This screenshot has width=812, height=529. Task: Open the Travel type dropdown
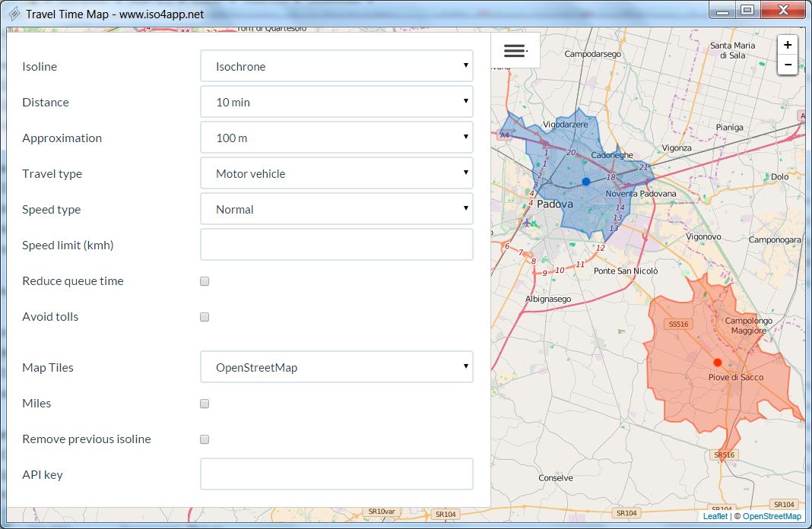[337, 173]
